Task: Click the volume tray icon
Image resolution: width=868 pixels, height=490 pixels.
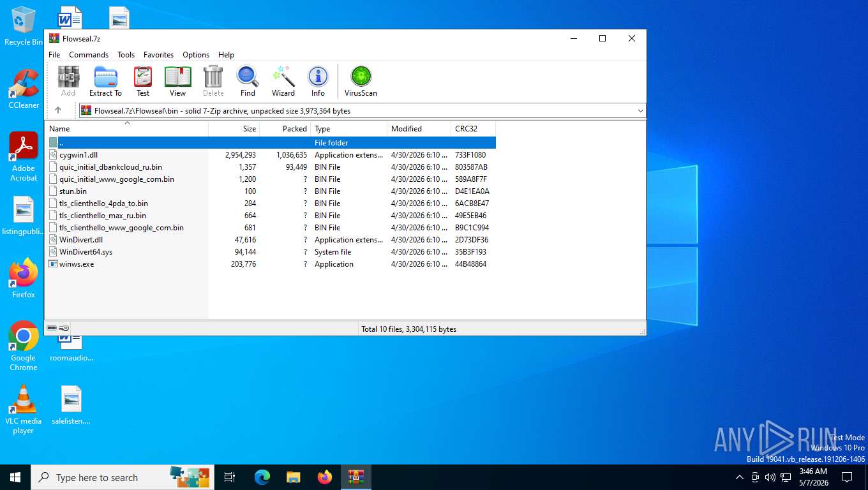Action: (770, 477)
